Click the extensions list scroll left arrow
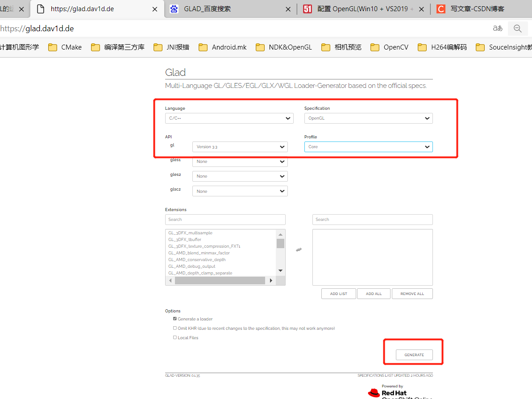Screen dimensions: 532x399 170,281
